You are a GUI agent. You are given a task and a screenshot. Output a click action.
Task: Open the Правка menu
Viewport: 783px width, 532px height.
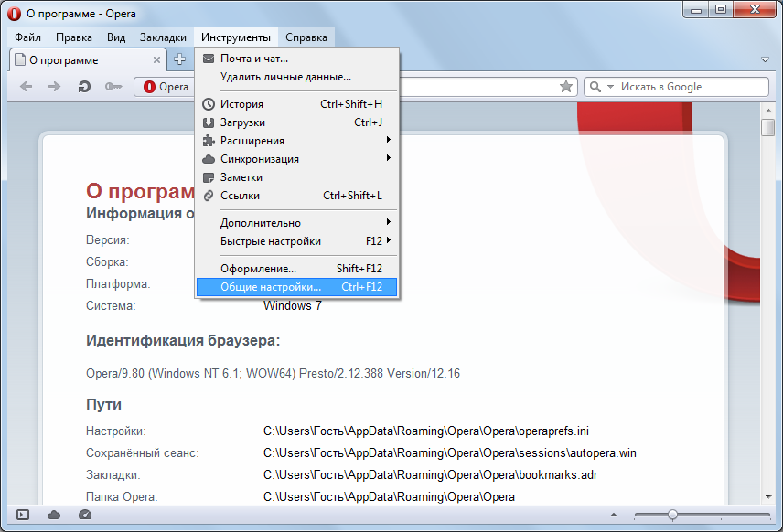[x=74, y=37]
